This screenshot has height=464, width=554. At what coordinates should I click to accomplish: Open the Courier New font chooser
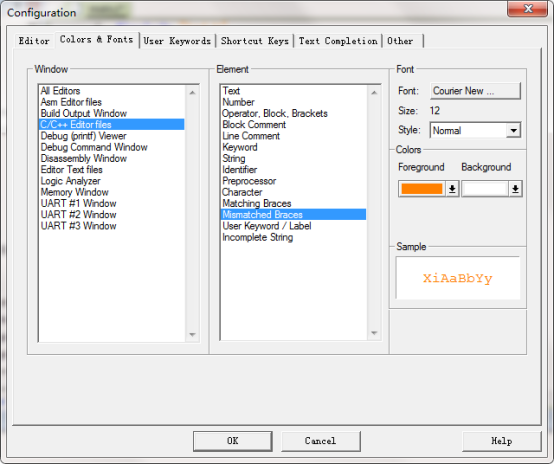click(x=475, y=91)
